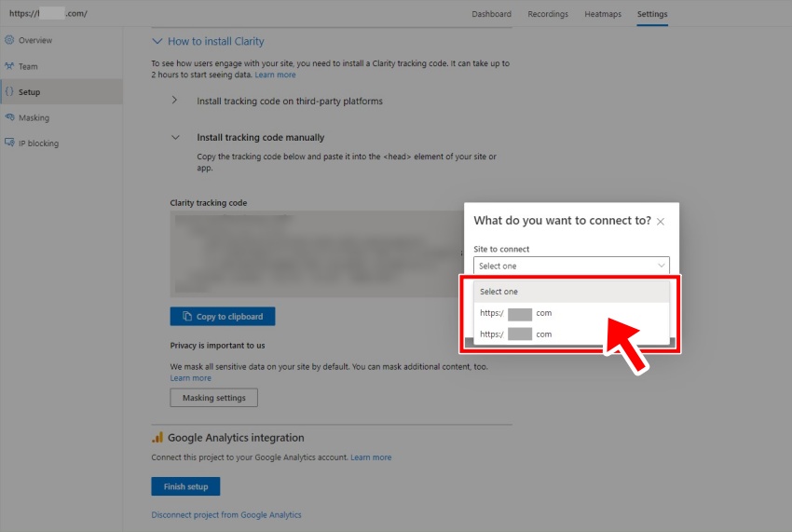Switch to the Recordings tab
Viewport: 792px width, 532px height.
[548, 14]
